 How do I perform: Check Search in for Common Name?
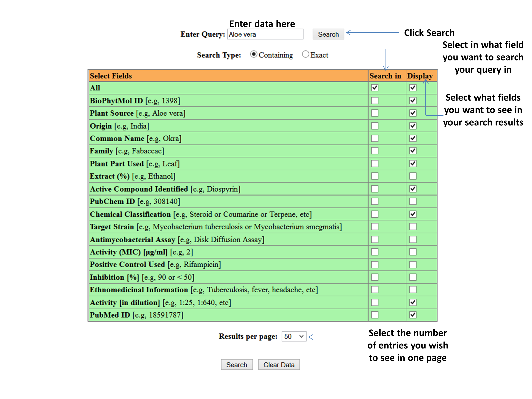pyautogui.click(x=375, y=138)
